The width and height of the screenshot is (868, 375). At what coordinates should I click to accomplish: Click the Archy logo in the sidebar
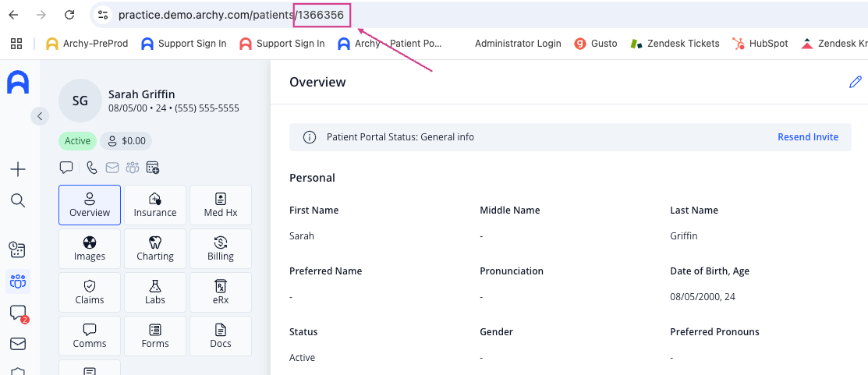pyautogui.click(x=18, y=82)
